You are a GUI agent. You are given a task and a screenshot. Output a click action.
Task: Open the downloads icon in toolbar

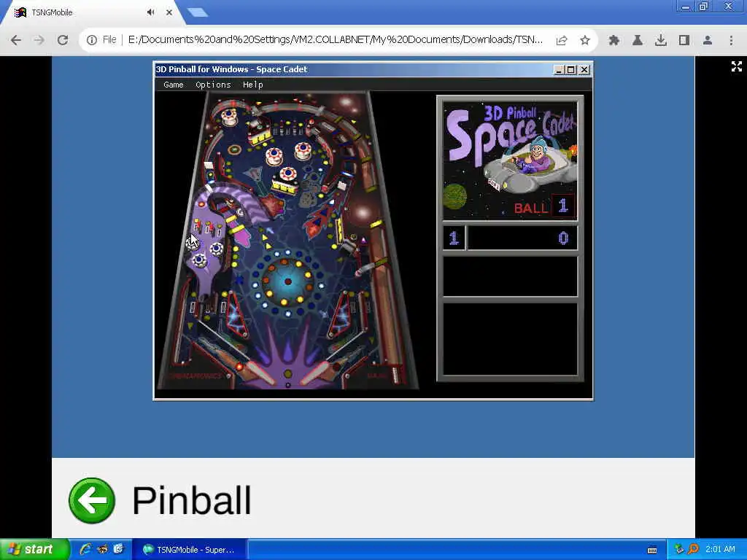(661, 41)
